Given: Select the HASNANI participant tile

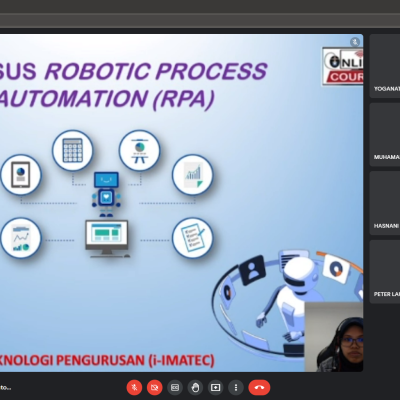Looking at the screenshot, I should click(385, 203).
